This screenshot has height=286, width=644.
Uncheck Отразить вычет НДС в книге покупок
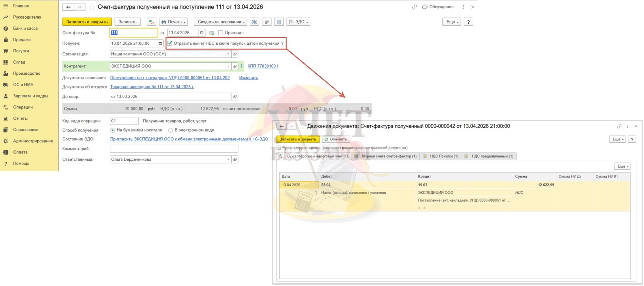point(170,43)
